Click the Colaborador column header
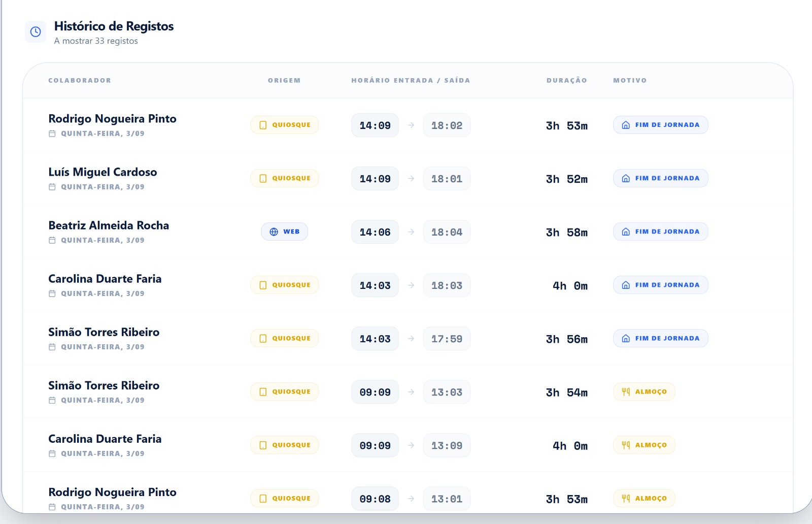The width and height of the screenshot is (812, 524). 80,80
